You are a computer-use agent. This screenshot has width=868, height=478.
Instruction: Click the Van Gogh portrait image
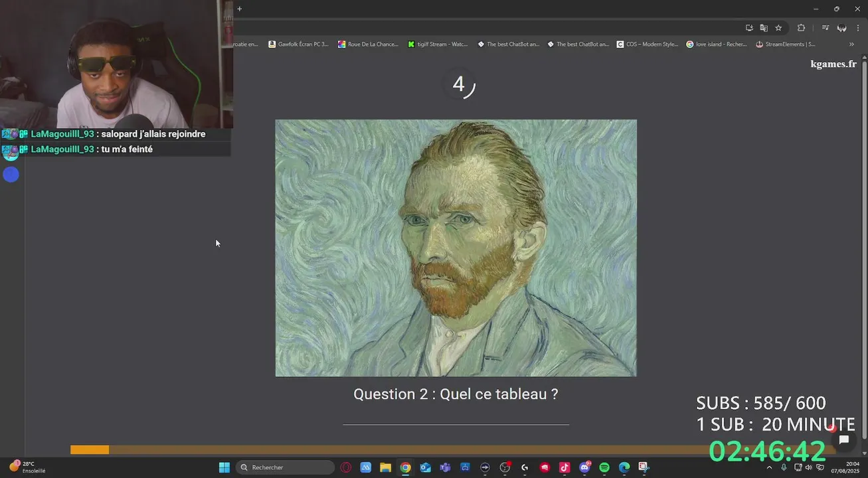456,248
